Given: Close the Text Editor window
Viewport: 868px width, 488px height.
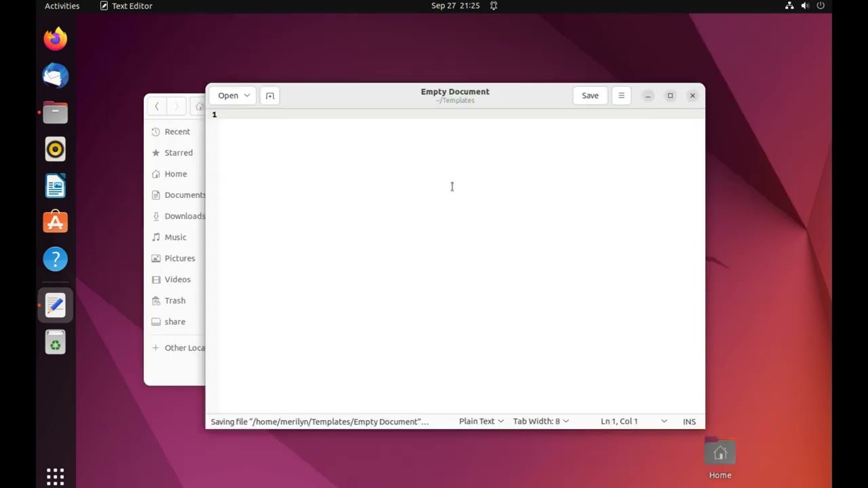Looking at the screenshot, I should [692, 96].
